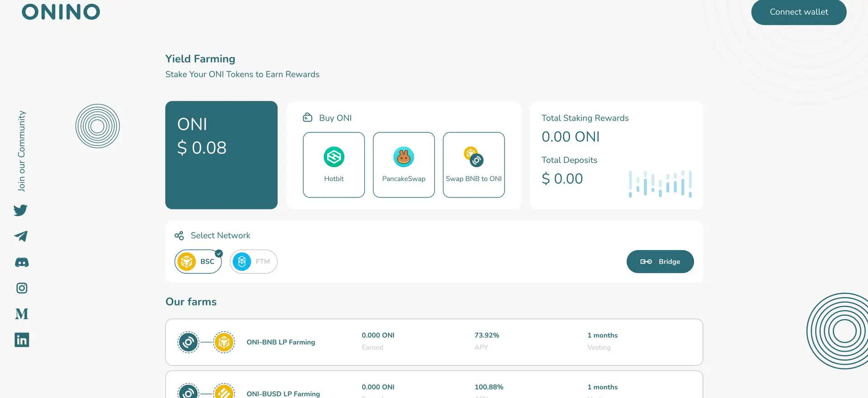Click the ONI price card

click(x=221, y=155)
